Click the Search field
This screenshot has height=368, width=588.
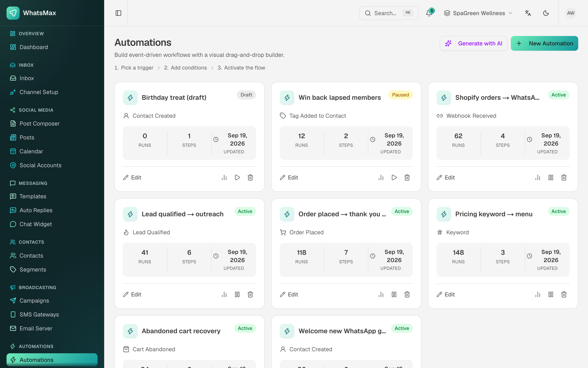coord(389,13)
